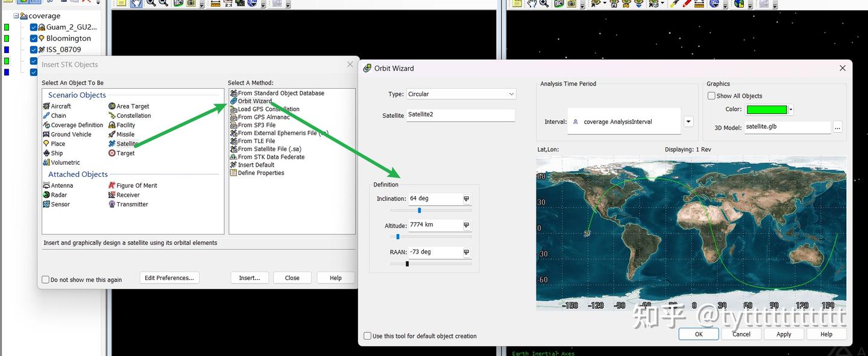
Task: Collapse the coverage scenario tree node
Action: coord(16,16)
